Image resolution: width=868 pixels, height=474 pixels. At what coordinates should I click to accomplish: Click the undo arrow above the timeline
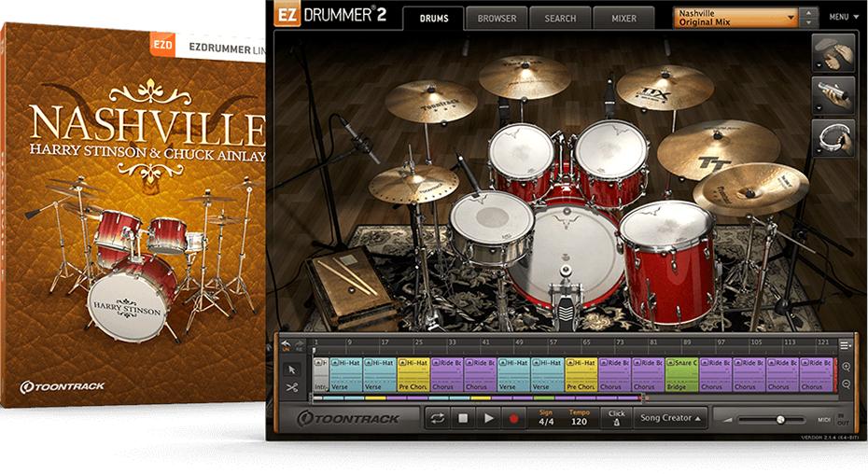tap(287, 343)
